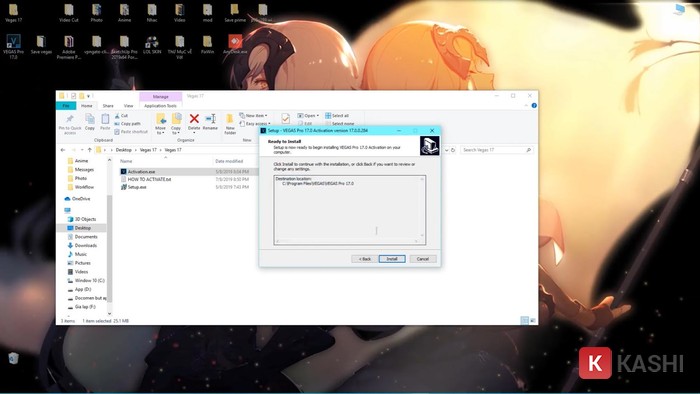This screenshot has height=394, width=700.
Task: Switch to the View ribbon tab
Action: [x=129, y=106]
